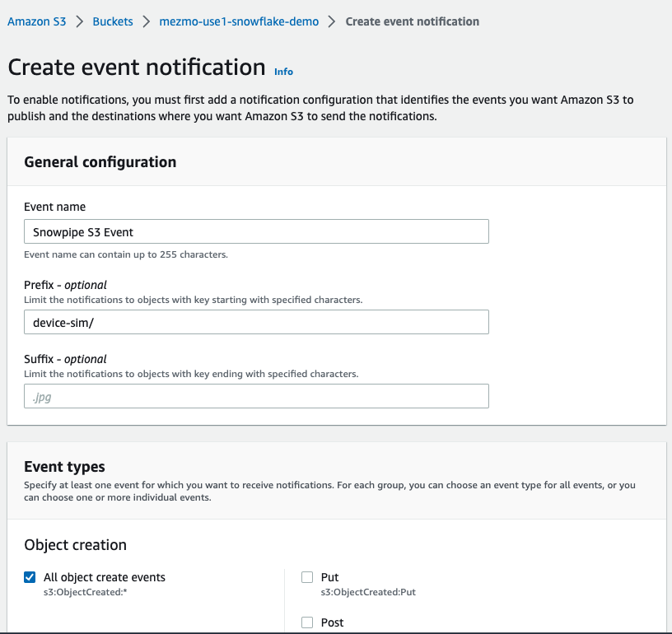Click the 'Event types' section heading
This screenshot has height=634, width=672.
[x=64, y=467]
